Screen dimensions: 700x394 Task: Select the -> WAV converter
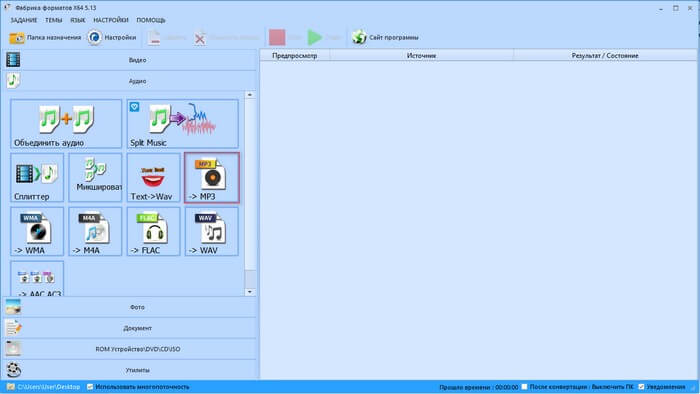[212, 231]
